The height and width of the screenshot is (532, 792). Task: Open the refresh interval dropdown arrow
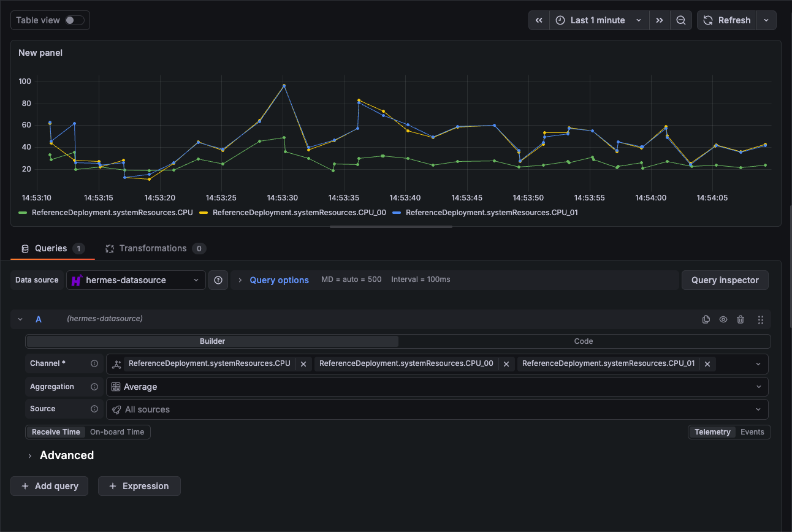tap(766, 20)
